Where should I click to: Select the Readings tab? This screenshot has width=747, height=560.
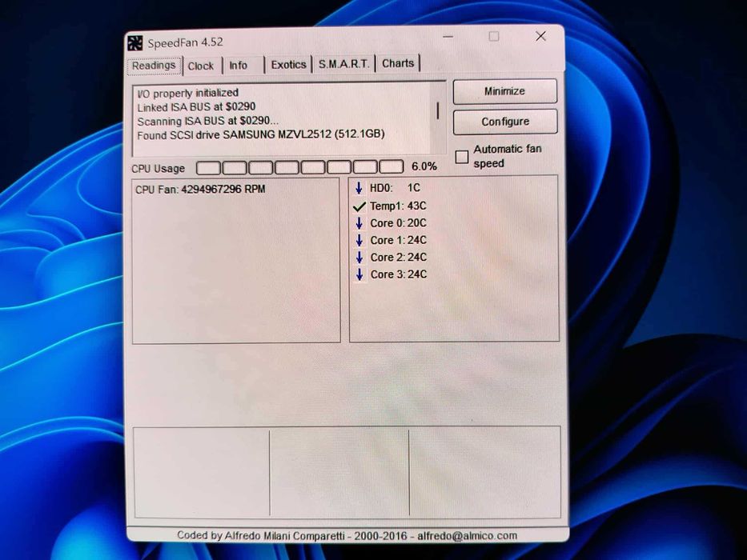(x=154, y=66)
